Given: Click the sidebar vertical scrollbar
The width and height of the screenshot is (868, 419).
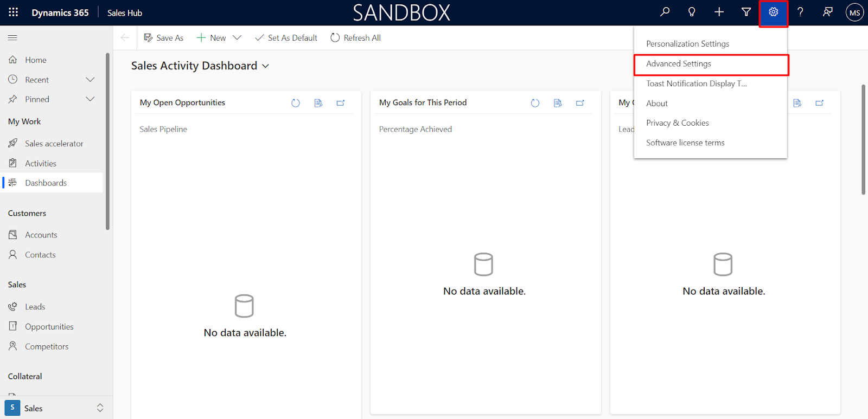Looking at the screenshot, I should (x=107, y=141).
